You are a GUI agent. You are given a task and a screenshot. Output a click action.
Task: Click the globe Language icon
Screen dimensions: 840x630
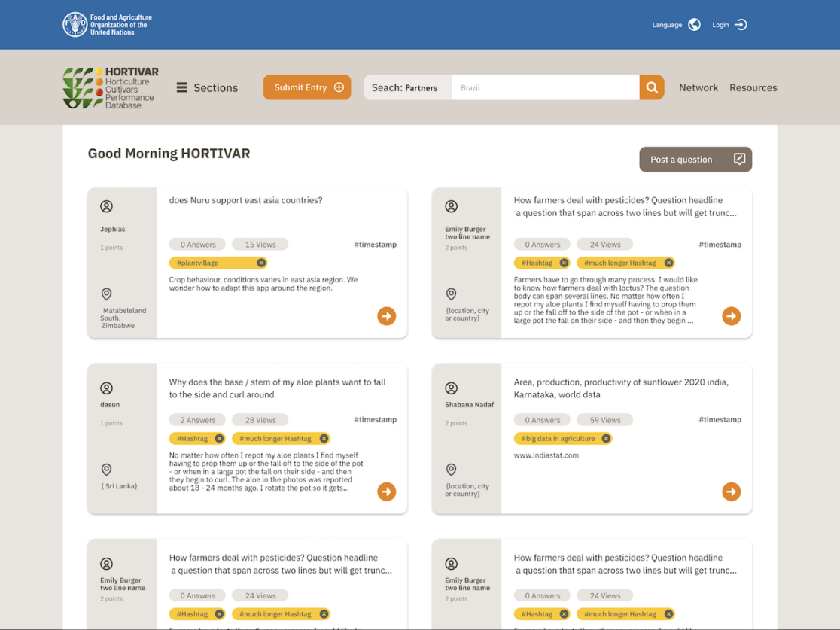[694, 25]
